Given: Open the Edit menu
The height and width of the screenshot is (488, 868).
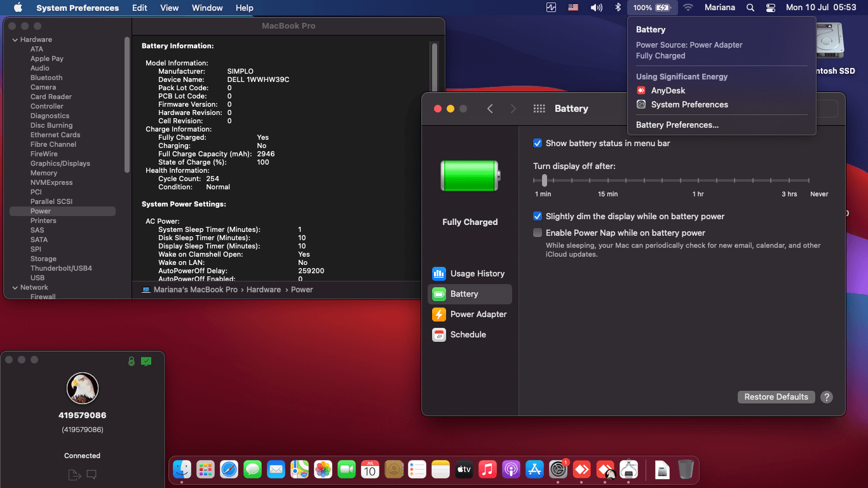Looking at the screenshot, I should pyautogui.click(x=140, y=8).
